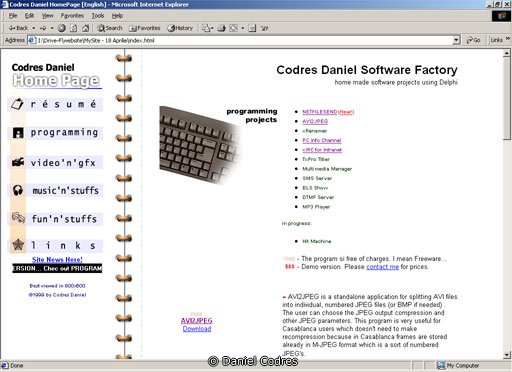The image size is (512, 372).
Task: Follow the NETFILESEND project link
Action: click(320, 112)
